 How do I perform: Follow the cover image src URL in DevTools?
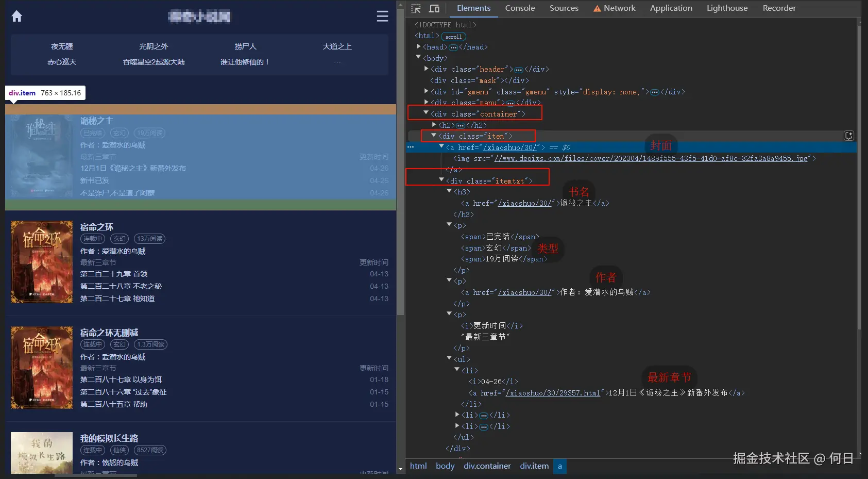651,158
